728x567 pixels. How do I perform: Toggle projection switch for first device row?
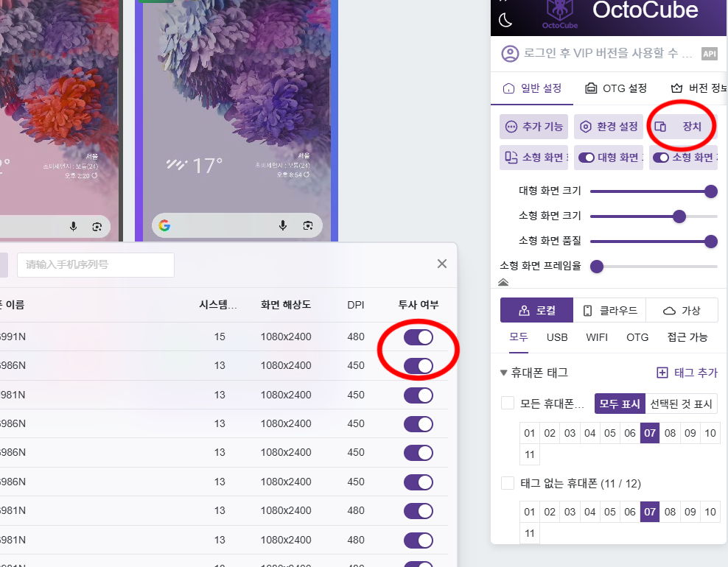coord(418,337)
